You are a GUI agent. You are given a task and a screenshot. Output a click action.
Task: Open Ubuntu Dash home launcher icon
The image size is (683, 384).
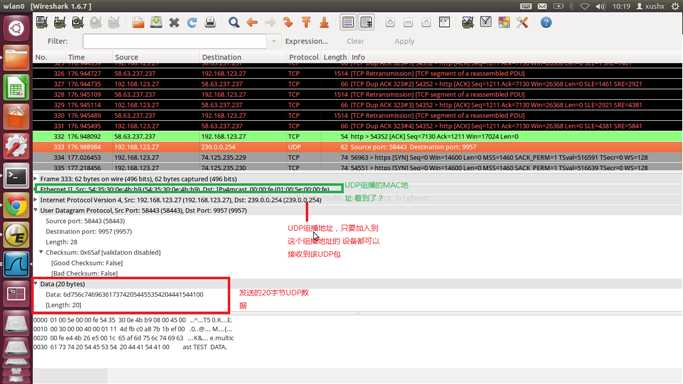click(x=16, y=28)
